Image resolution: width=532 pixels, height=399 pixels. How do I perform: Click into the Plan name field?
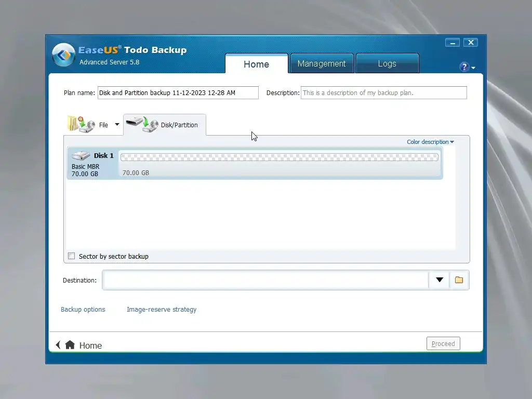[x=178, y=92]
